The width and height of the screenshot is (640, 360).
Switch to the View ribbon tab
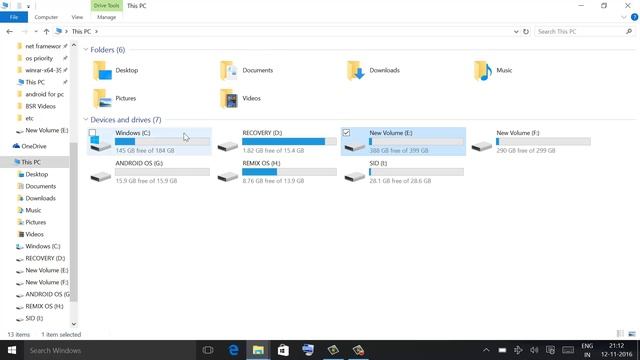click(77, 17)
